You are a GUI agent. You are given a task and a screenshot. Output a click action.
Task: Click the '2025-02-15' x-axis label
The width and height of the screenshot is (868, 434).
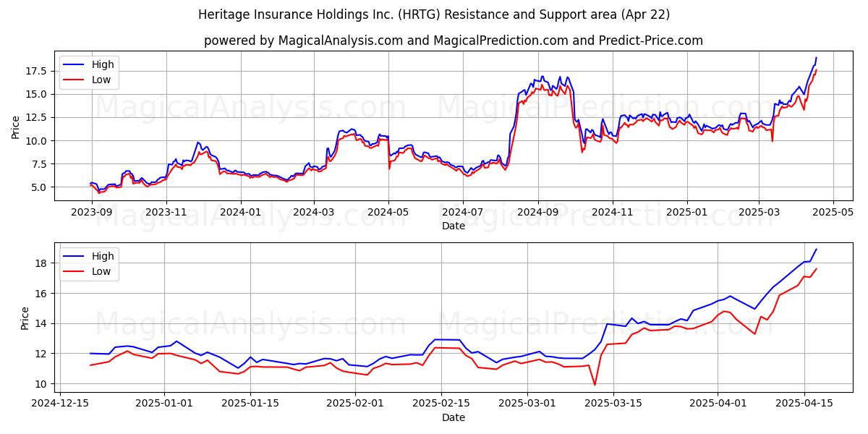pyautogui.click(x=441, y=405)
